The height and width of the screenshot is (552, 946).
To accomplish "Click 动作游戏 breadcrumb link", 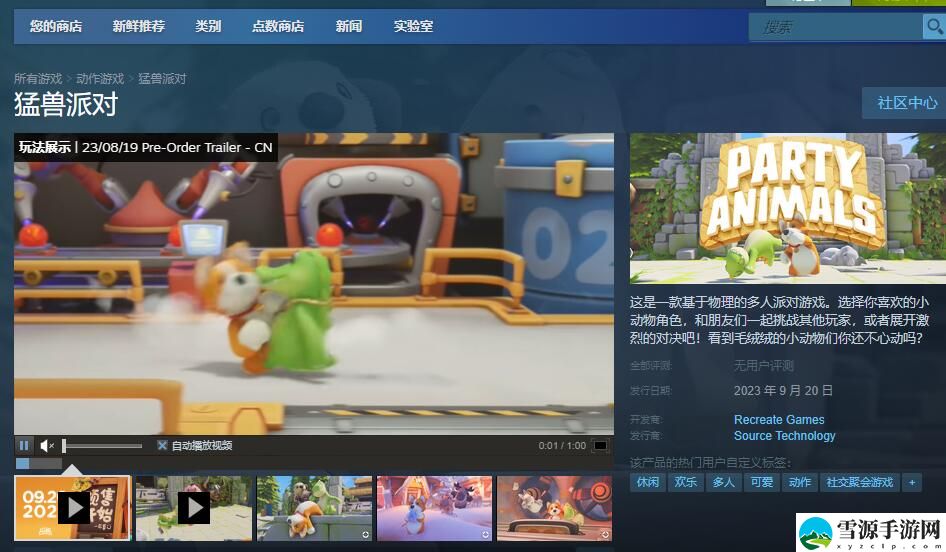I will pyautogui.click(x=100, y=78).
